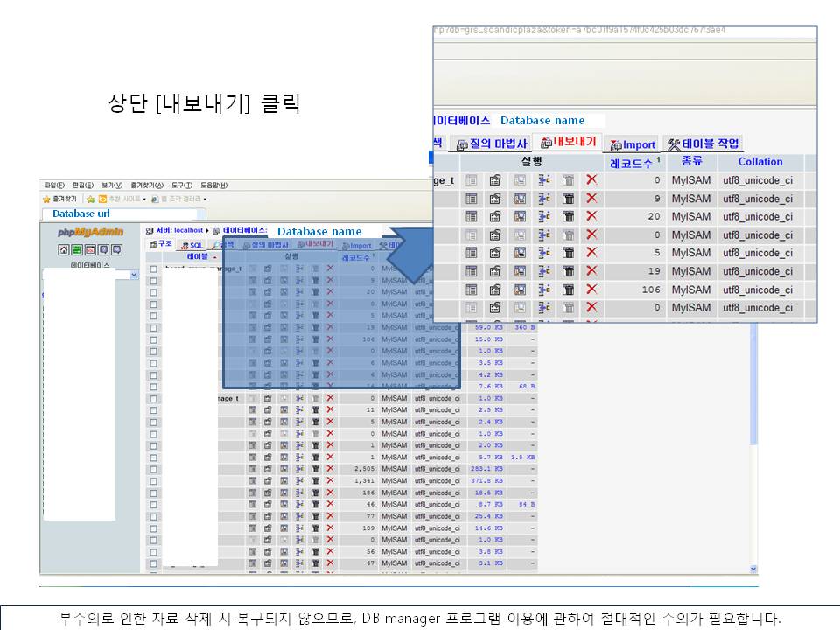840x630 pixels.
Task: Click red Drop X for 2,505-record table
Action: pyautogui.click(x=330, y=468)
